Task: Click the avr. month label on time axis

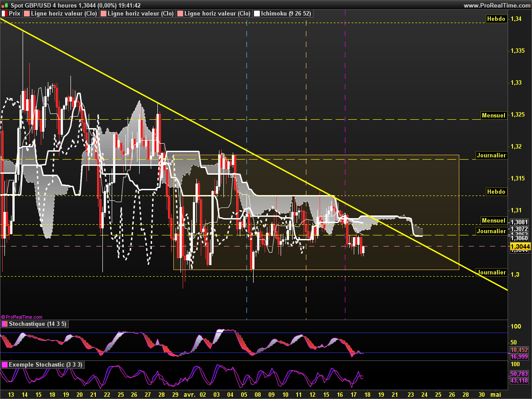Action: pos(189,394)
